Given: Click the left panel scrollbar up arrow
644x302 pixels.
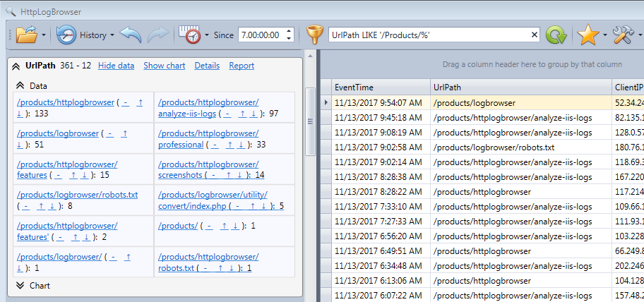Looking at the screenshot, I should tap(311, 56).
